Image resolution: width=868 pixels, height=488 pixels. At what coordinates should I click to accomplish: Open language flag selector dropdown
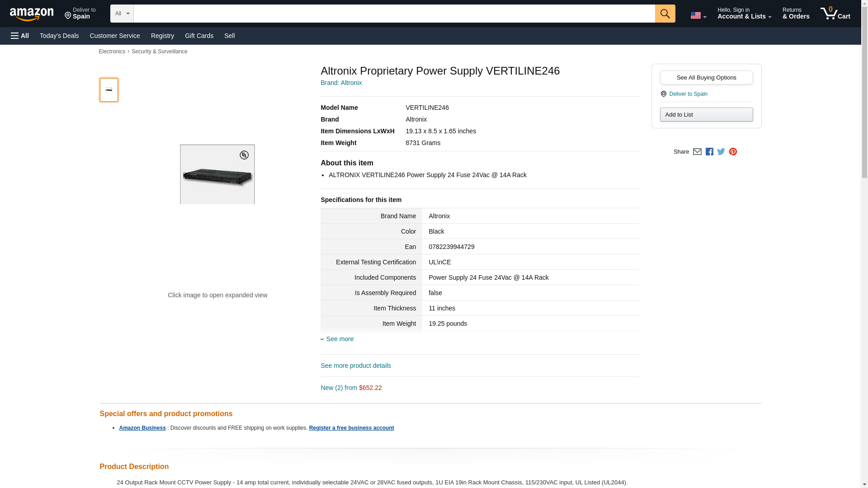[x=698, y=15]
